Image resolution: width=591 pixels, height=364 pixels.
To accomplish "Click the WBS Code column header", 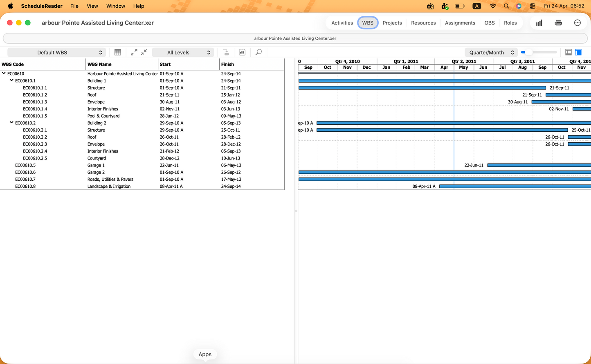I will pos(43,64).
